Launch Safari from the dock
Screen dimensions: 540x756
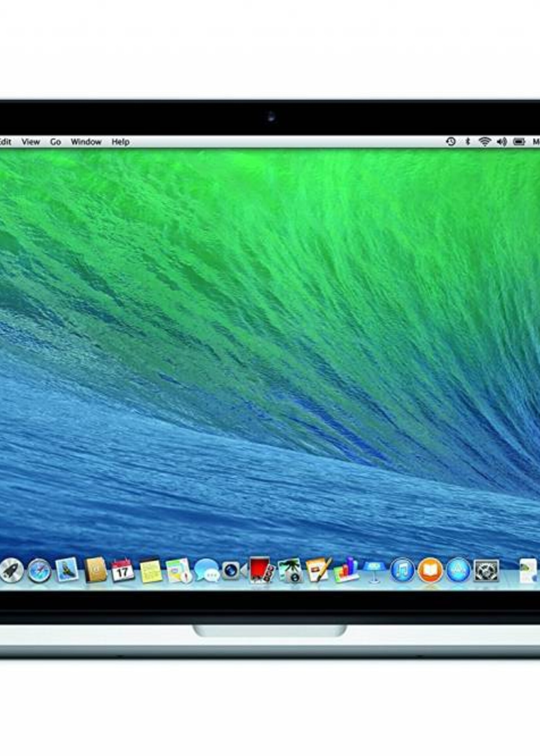tap(39, 570)
